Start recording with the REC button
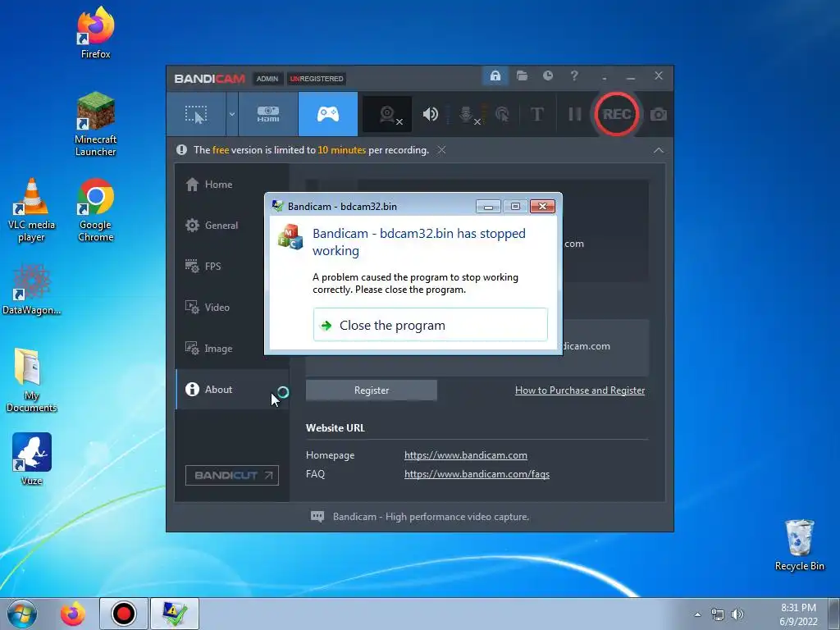Viewport: 840px width, 630px height. click(x=616, y=114)
